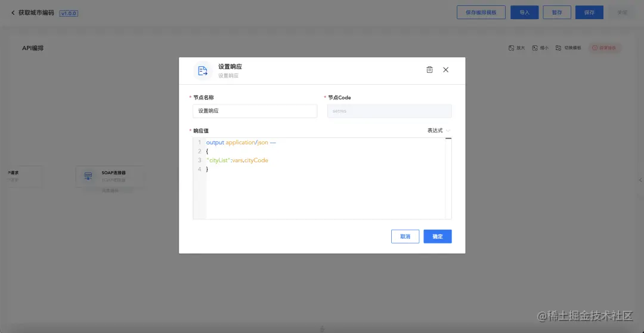Click the 设置响应 node icon in dialog header
Image resolution: width=644 pixels, height=333 pixels.
point(203,70)
